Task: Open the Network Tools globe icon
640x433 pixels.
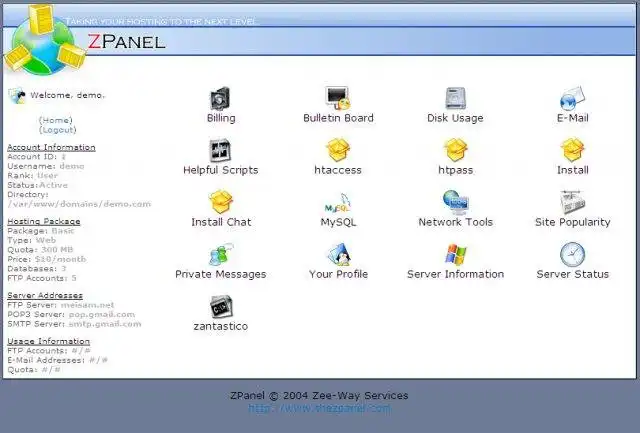Action: coord(456,202)
